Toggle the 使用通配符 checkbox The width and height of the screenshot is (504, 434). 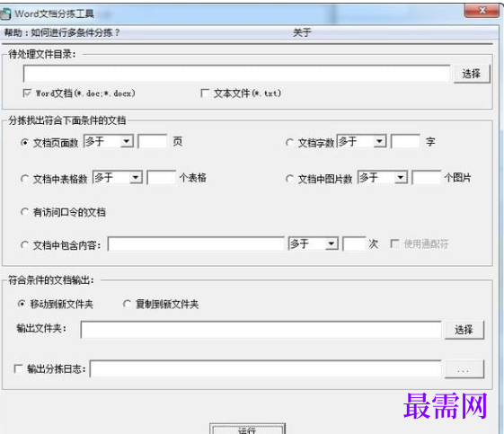click(x=394, y=244)
